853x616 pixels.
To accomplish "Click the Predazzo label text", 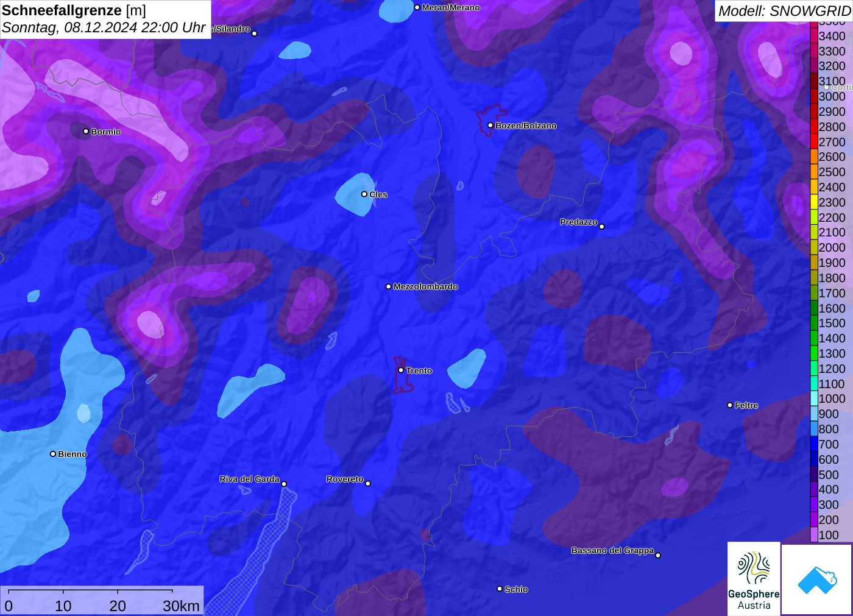I will click(579, 222).
